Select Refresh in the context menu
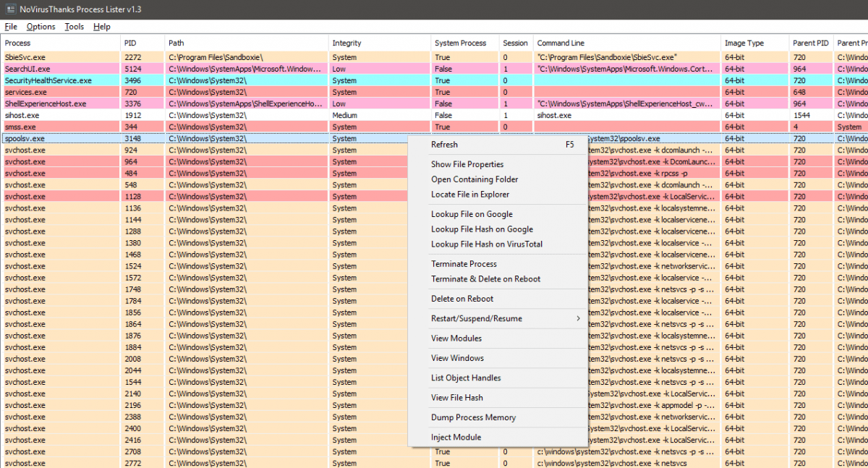This screenshot has width=868, height=468. point(444,145)
